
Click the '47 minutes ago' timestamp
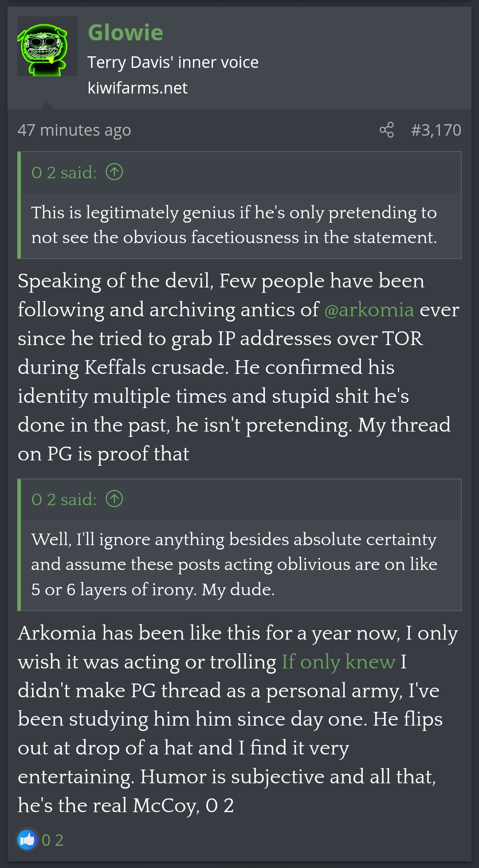74,130
